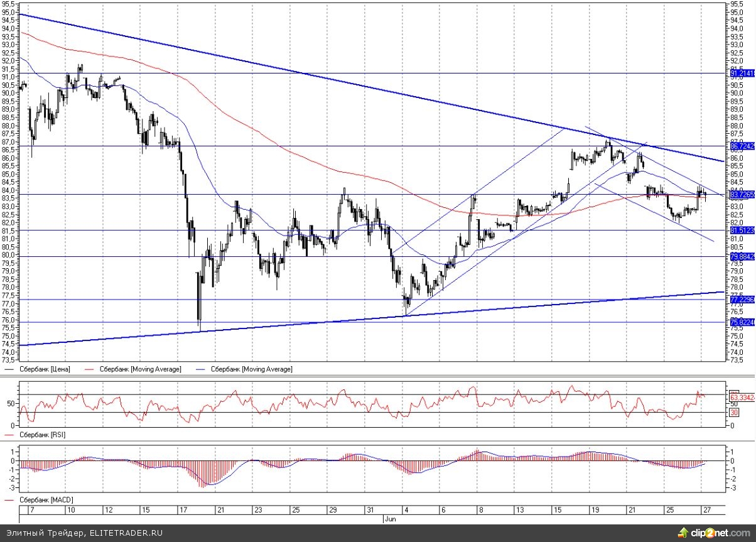Select the 86.7242 resistance level label
The image size is (756, 542).
[x=741, y=146]
